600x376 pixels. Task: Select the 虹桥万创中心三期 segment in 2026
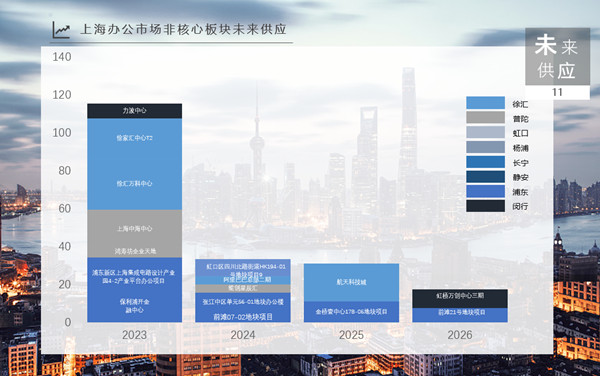(x=460, y=298)
